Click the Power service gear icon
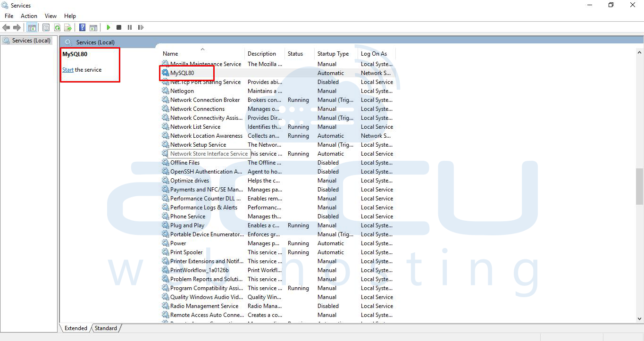This screenshot has height=341, width=644. tap(165, 243)
